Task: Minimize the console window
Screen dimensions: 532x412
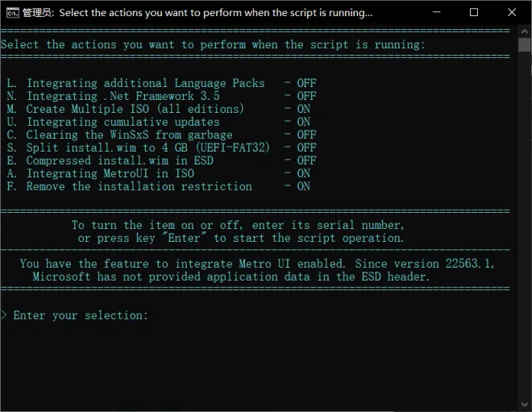Action: click(x=436, y=12)
